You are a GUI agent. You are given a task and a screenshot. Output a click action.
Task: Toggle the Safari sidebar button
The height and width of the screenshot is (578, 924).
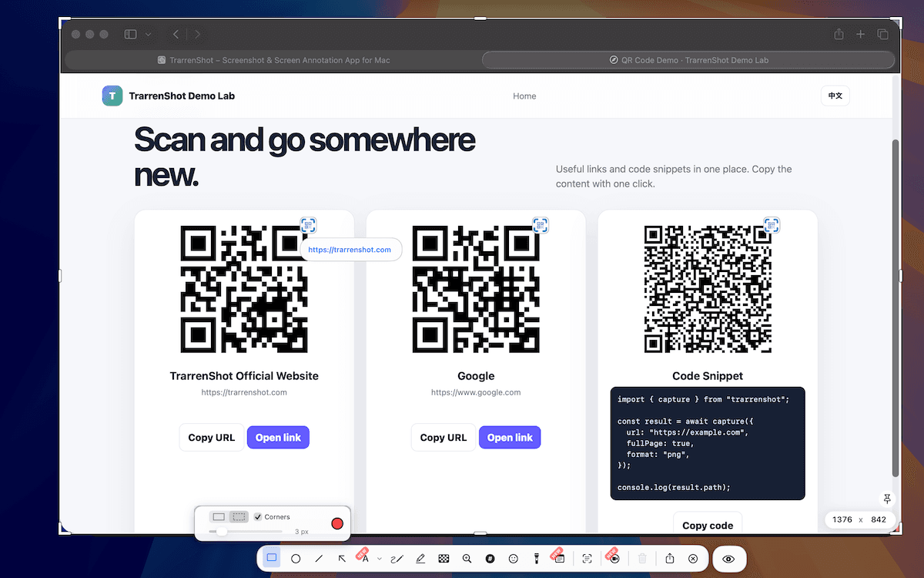pos(130,34)
